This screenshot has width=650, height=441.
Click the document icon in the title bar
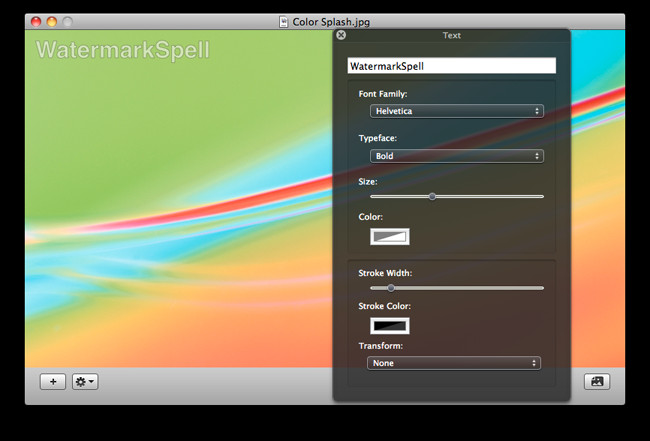click(283, 22)
